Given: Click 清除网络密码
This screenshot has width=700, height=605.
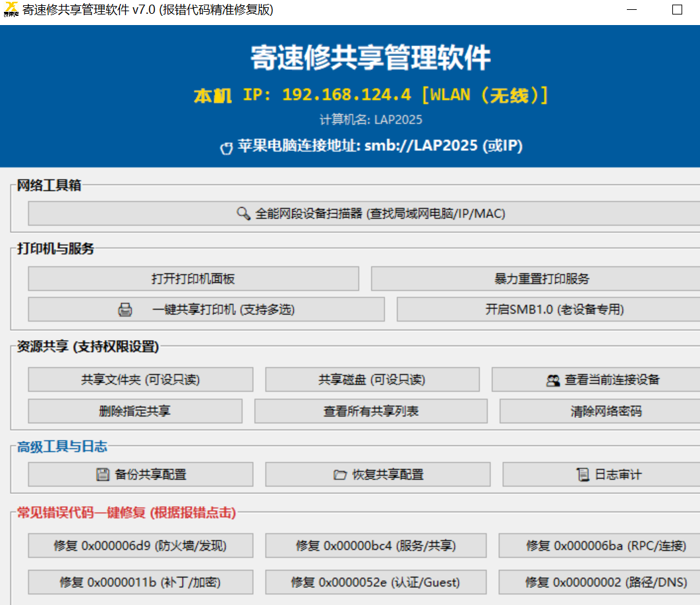Looking at the screenshot, I should pyautogui.click(x=606, y=411).
